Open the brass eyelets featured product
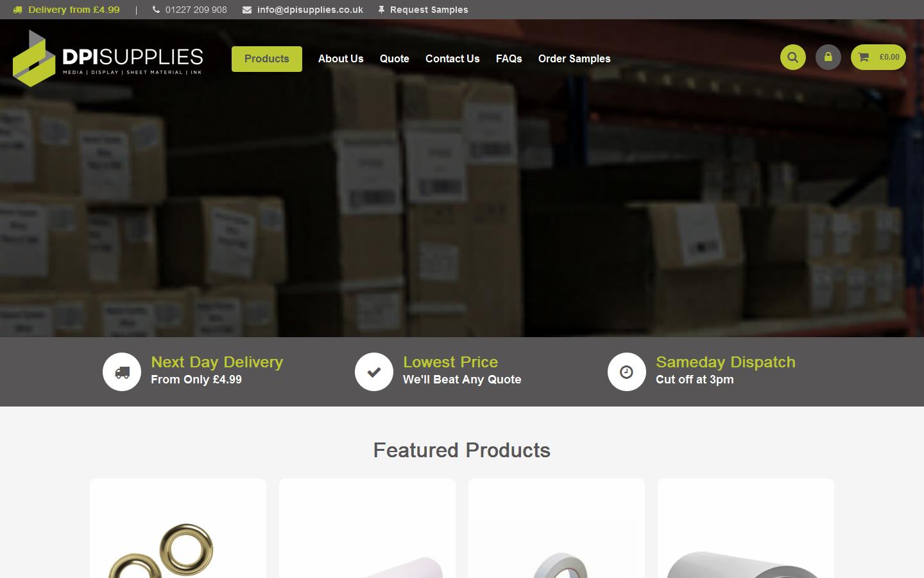Viewport: 924px width, 578px height. tap(178, 529)
